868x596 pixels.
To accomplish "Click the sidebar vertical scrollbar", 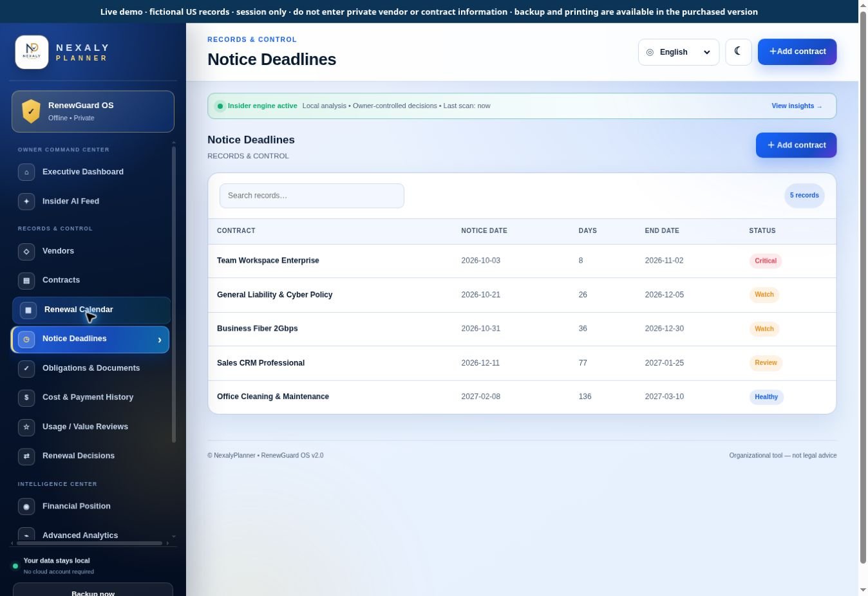I will (x=174, y=295).
